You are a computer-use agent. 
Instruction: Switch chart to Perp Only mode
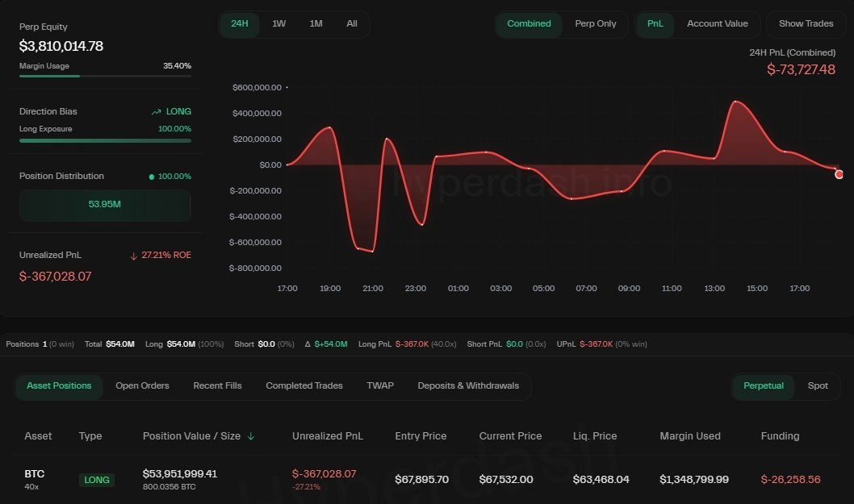[595, 24]
